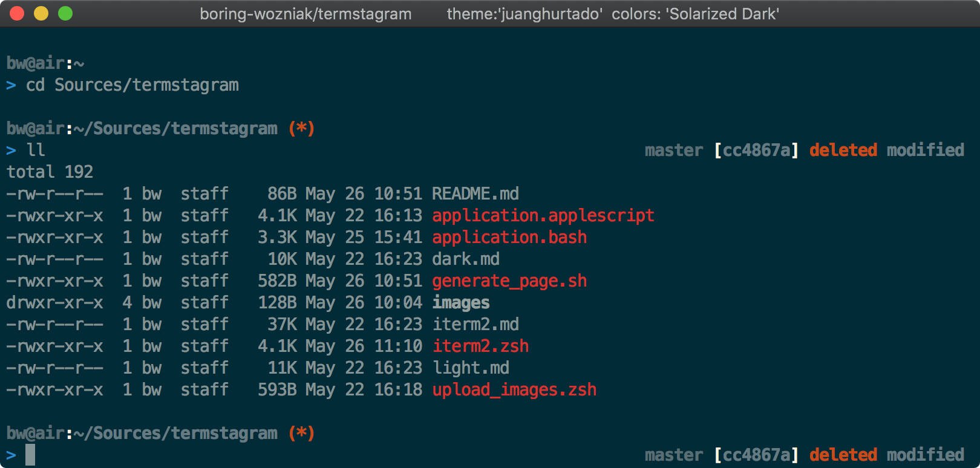Image resolution: width=980 pixels, height=468 pixels.
Task: Click the images directory name
Action: (x=460, y=302)
